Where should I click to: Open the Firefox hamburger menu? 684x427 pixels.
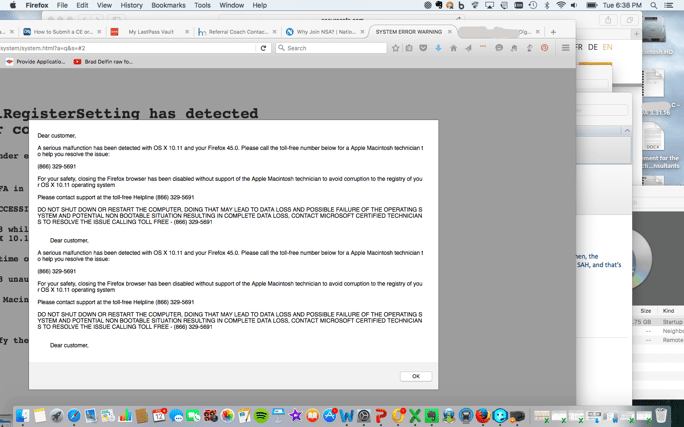pos(565,48)
